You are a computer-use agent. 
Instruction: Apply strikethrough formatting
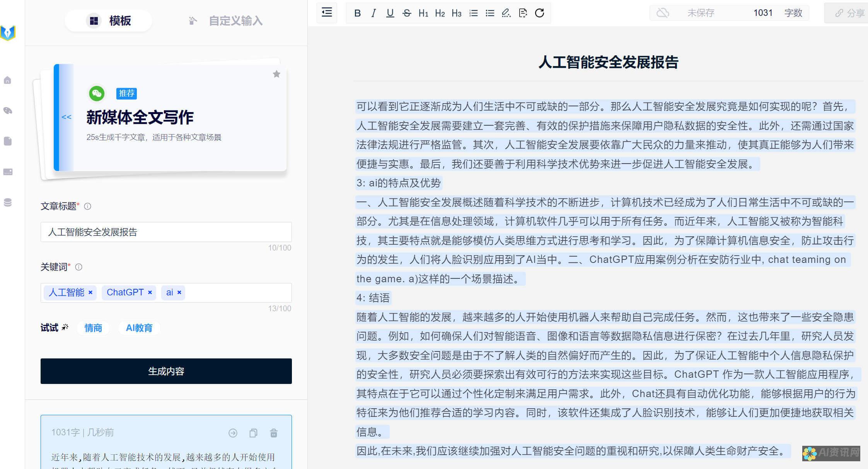click(x=406, y=13)
